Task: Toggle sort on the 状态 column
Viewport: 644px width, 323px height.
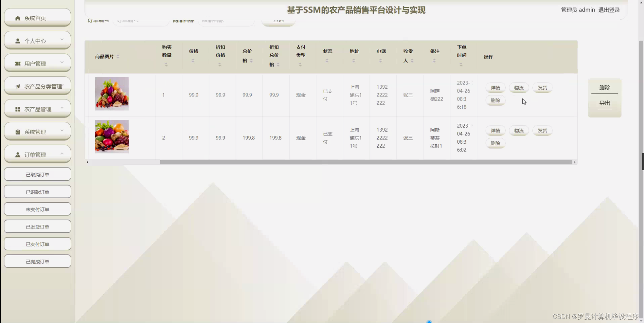Action: click(327, 61)
